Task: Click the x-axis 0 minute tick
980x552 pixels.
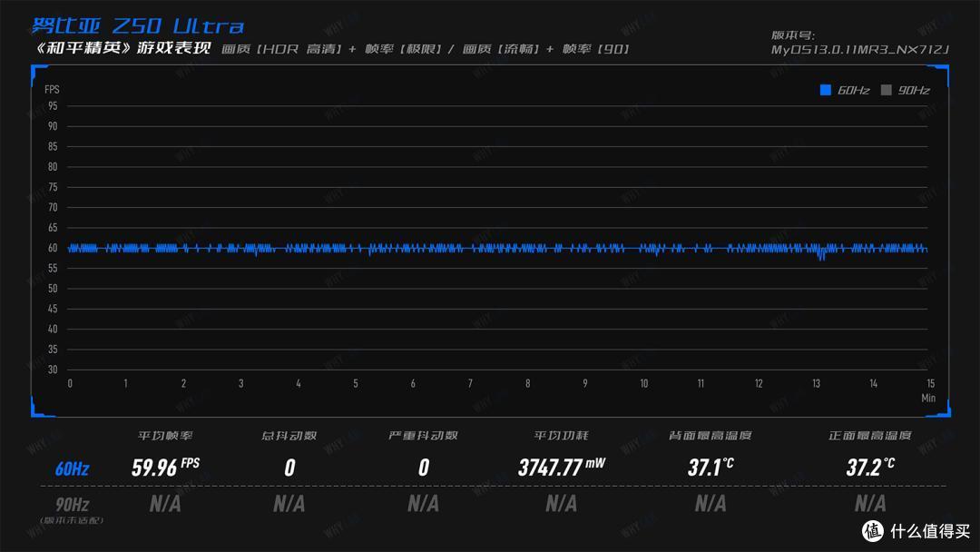Action: [70, 384]
